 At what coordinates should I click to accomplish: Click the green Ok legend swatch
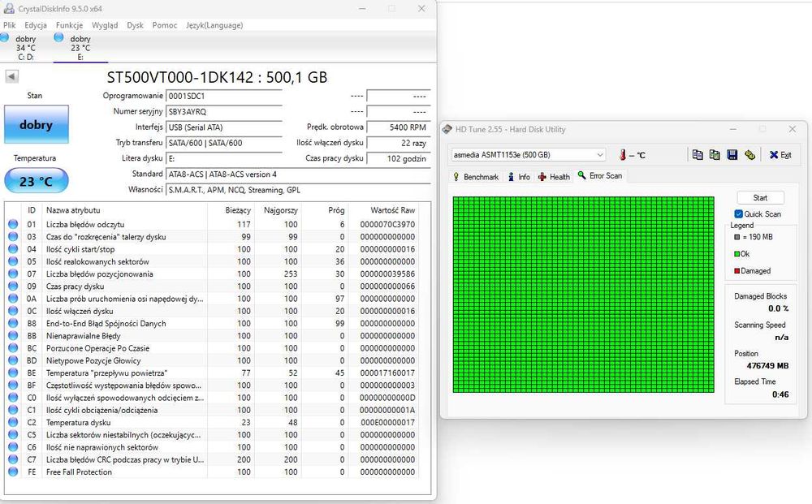pyautogui.click(x=737, y=253)
